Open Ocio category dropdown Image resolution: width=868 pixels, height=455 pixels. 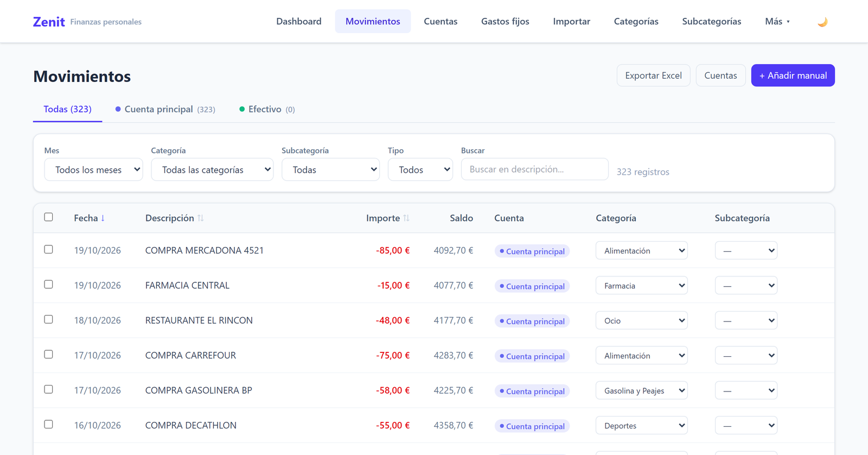642,320
